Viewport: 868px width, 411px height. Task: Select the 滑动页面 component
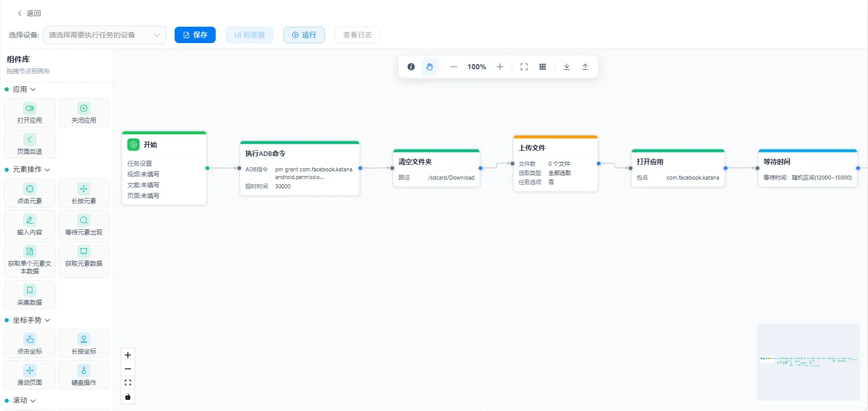[30, 375]
